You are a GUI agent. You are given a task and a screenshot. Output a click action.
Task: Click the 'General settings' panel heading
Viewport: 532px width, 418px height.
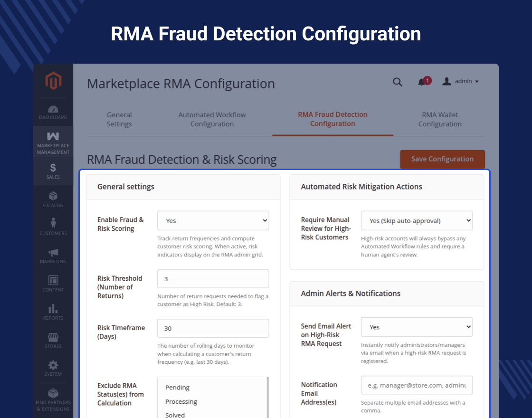126,187
